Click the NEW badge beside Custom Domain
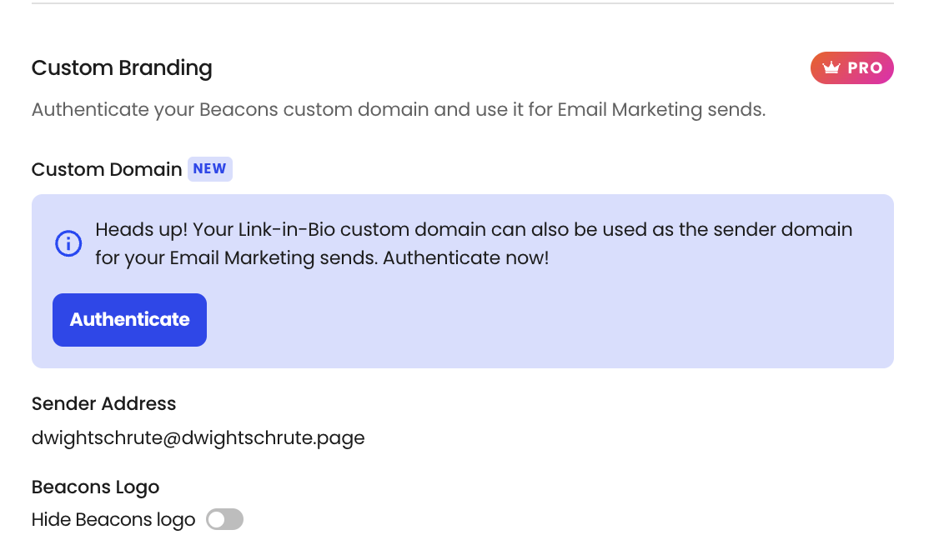The image size is (934, 560). 209,169
